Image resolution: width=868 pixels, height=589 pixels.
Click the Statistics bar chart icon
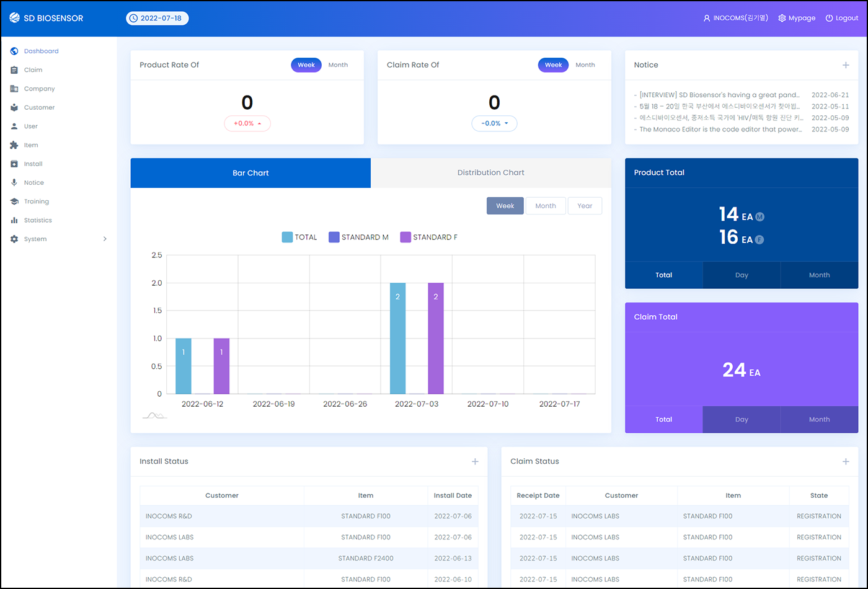[14, 220]
